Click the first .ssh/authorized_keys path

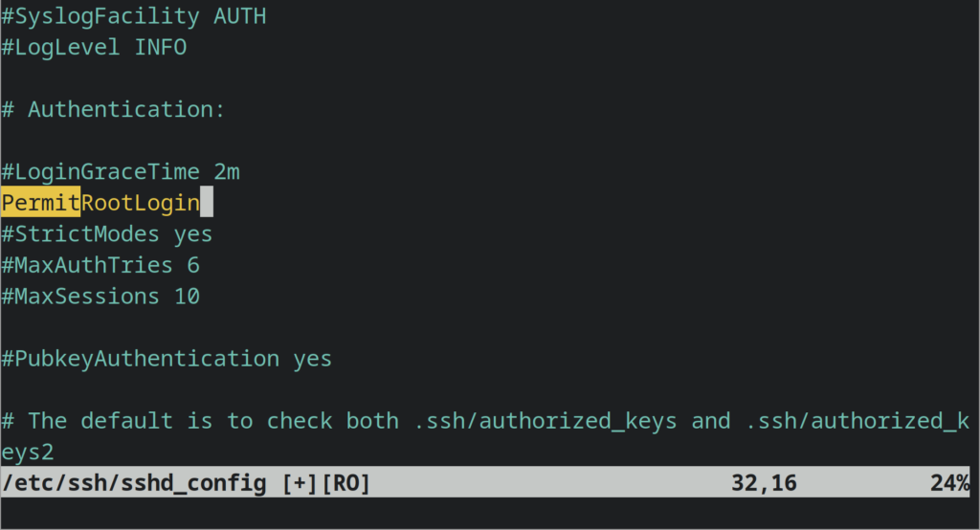[545, 421]
